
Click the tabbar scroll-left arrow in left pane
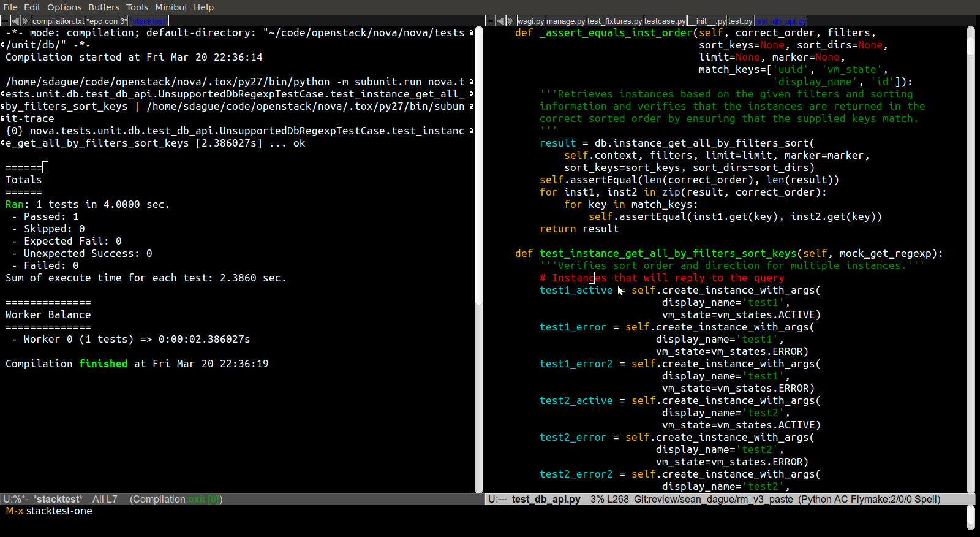(x=15, y=21)
